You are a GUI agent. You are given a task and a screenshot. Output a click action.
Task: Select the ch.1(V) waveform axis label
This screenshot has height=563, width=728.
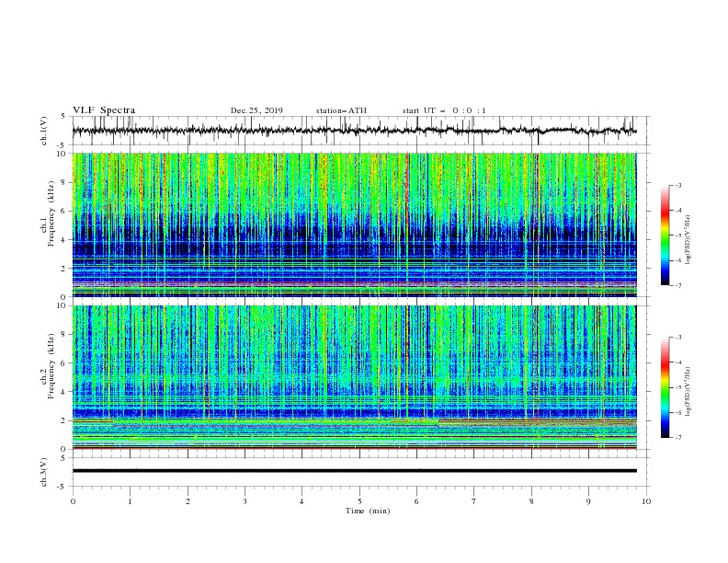pos(44,131)
